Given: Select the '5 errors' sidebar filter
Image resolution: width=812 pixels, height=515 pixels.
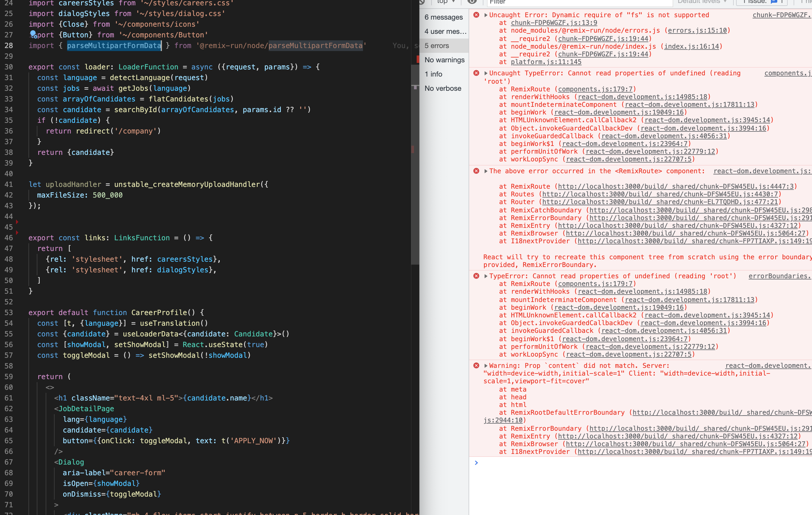Looking at the screenshot, I should click(x=444, y=45).
